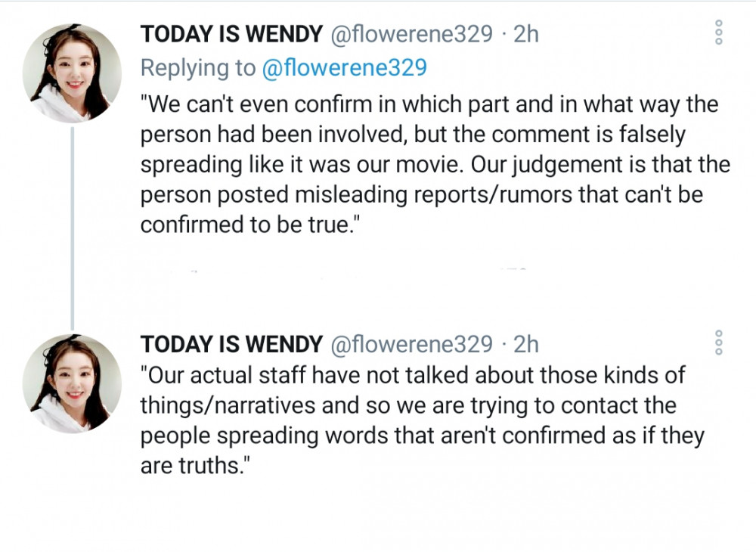Open more options on the second tweet
756x552 pixels.
pos(719,343)
